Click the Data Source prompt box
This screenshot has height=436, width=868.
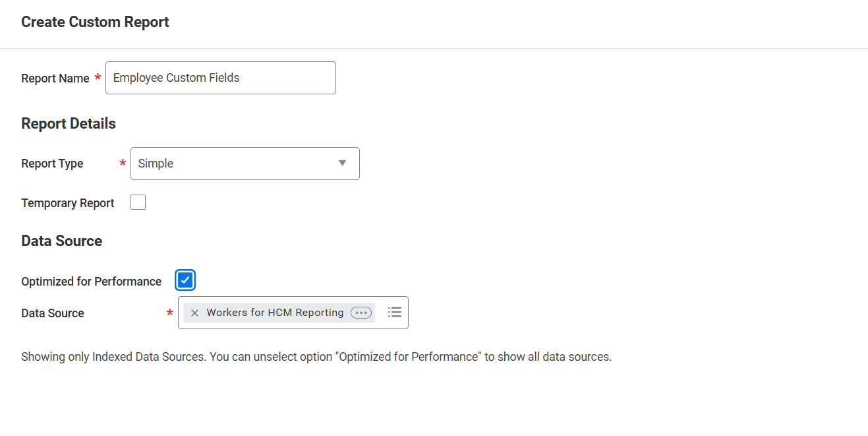[x=293, y=312]
